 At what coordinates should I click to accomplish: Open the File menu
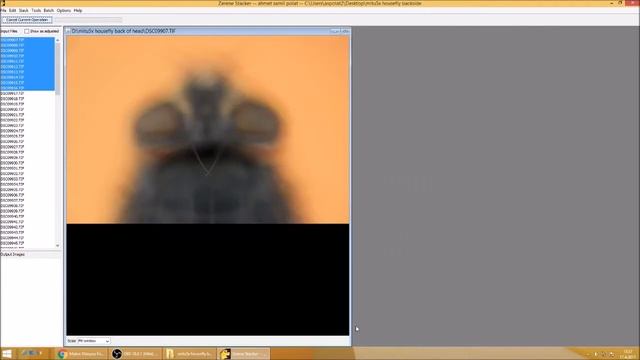pos(4,10)
